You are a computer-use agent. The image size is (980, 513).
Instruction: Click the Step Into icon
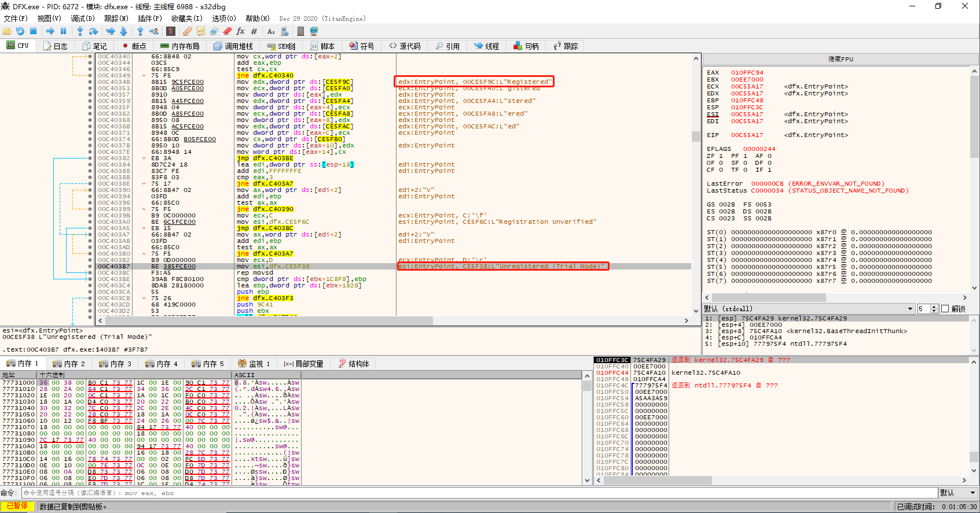pos(80,31)
